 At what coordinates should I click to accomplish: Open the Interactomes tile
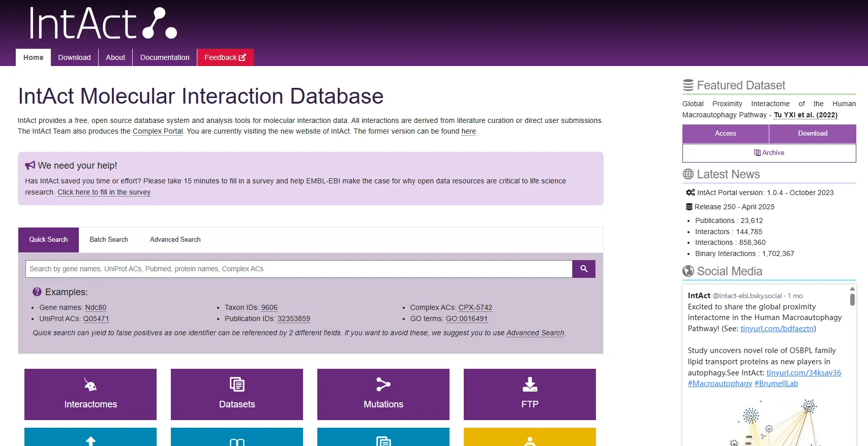click(x=91, y=394)
